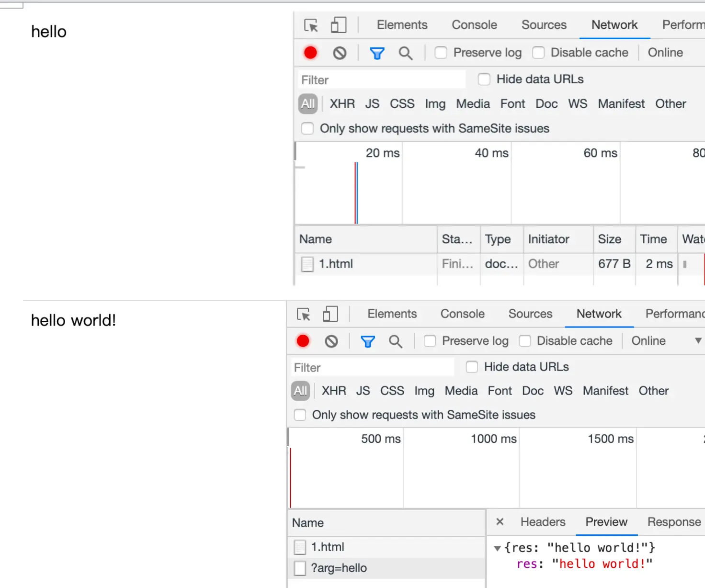Switch to Elements tab in lower DevTools

(392, 314)
